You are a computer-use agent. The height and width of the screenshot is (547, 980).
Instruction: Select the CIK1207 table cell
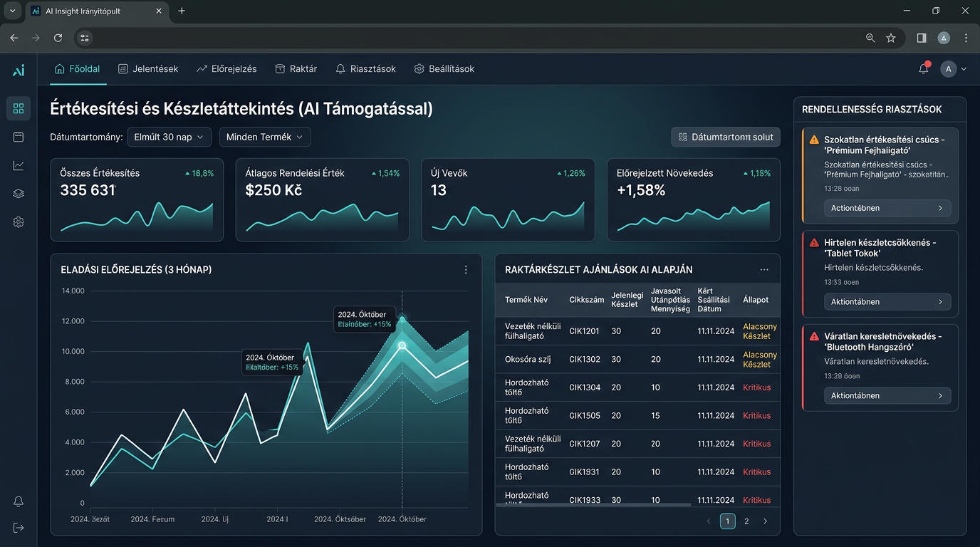(584, 444)
